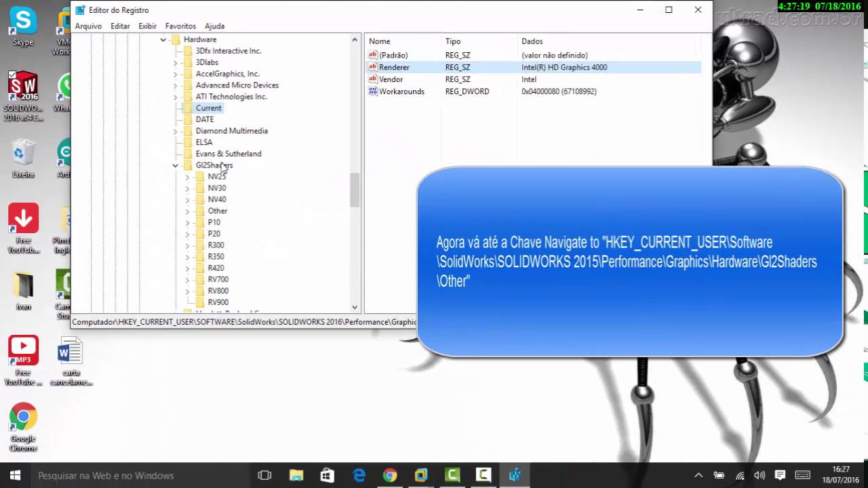
Task: Open Skype desktop shortcut
Action: tap(22, 27)
